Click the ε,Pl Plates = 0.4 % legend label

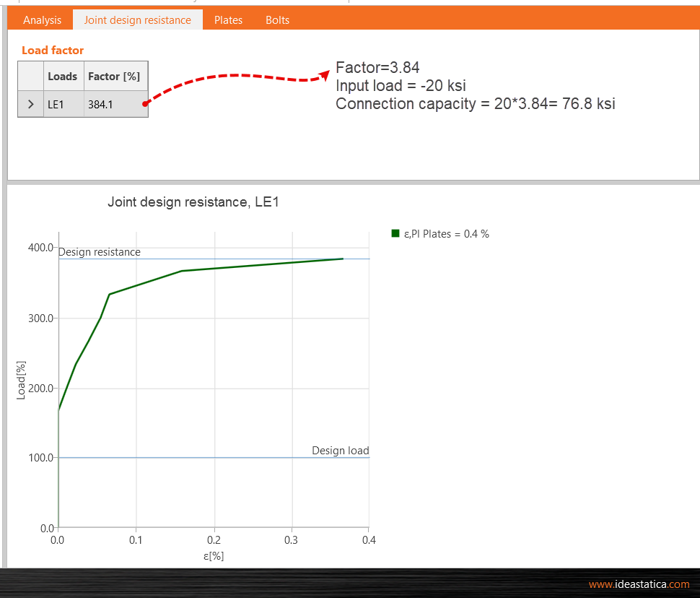447,234
